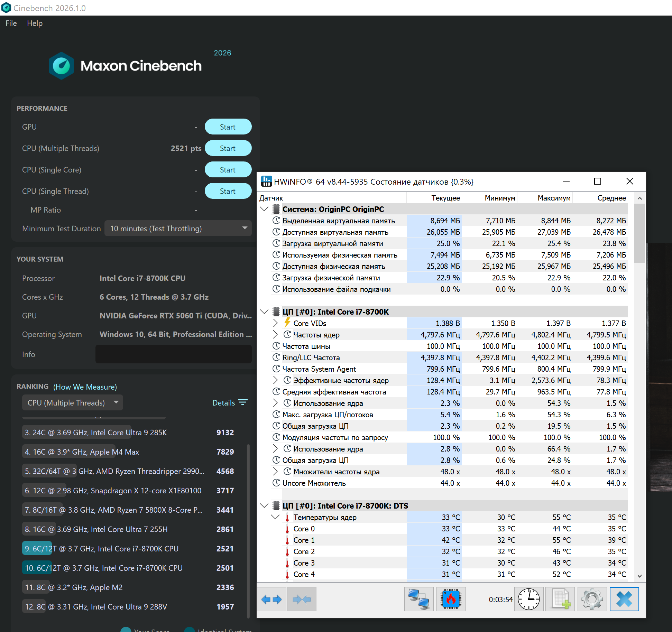Viewport: 672px width, 632px height.
Task: Click the Core VIDs lightning bolt icon
Action: 287,323
